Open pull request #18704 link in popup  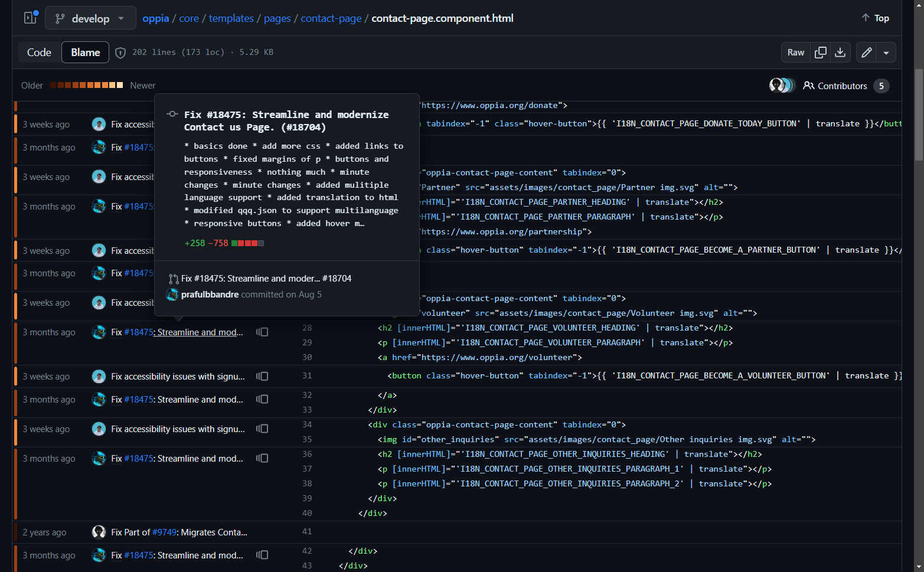click(x=266, y=279)
